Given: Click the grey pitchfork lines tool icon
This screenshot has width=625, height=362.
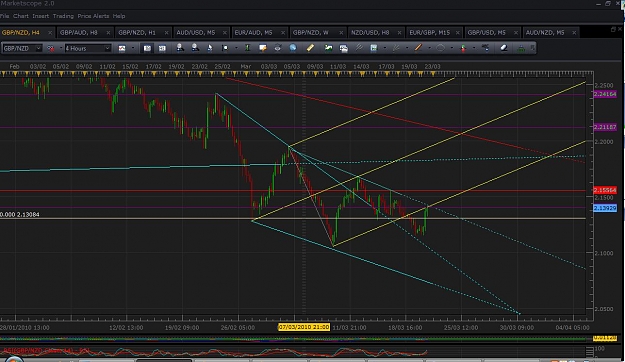Looking at the screenshot, I should (396, 48).
